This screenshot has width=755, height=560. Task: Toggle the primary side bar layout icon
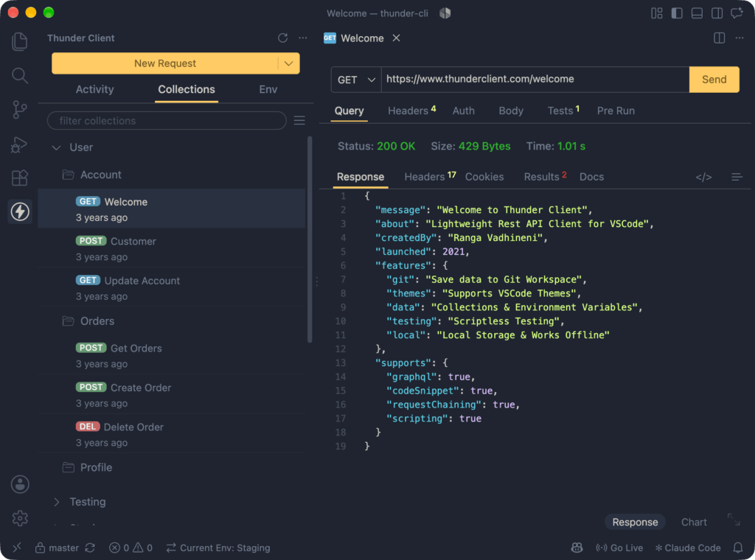[x=677, y=13]
